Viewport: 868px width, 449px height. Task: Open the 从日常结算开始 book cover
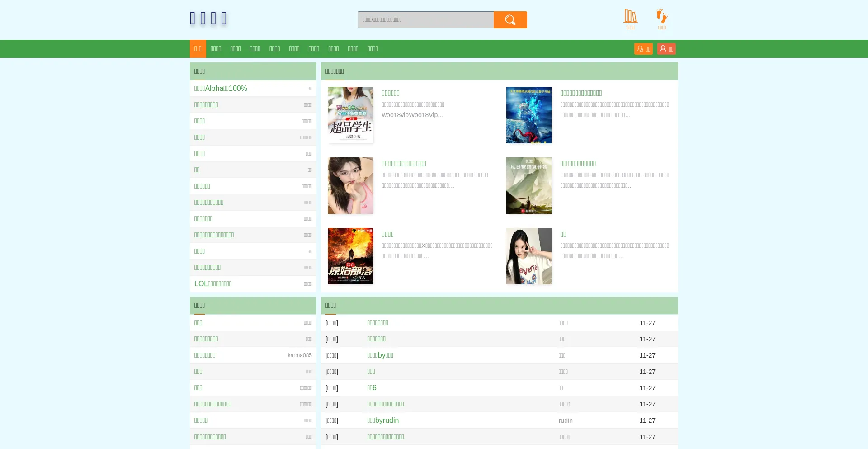pyautogui.click(x=528, y=185)
